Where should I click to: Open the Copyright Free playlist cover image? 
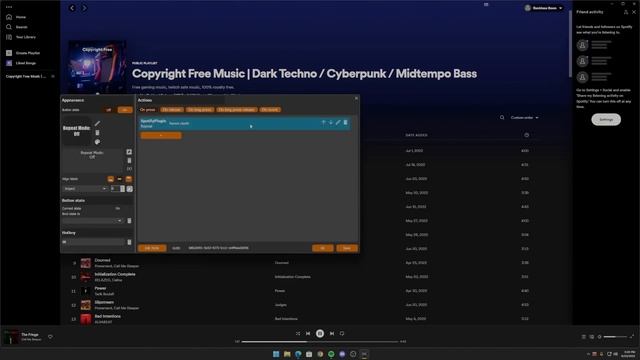point(97,67)
